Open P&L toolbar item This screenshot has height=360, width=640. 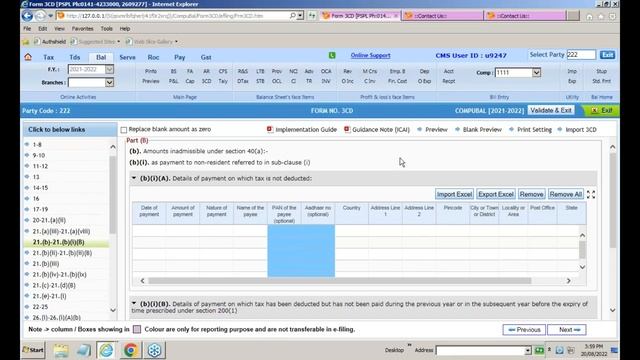(x=173, y=81)
